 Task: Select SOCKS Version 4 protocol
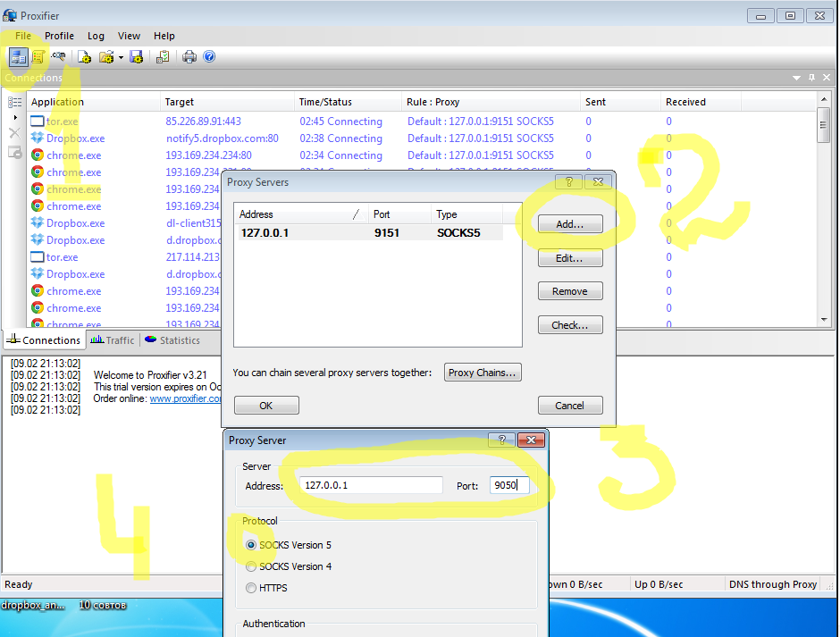(251, 566)
